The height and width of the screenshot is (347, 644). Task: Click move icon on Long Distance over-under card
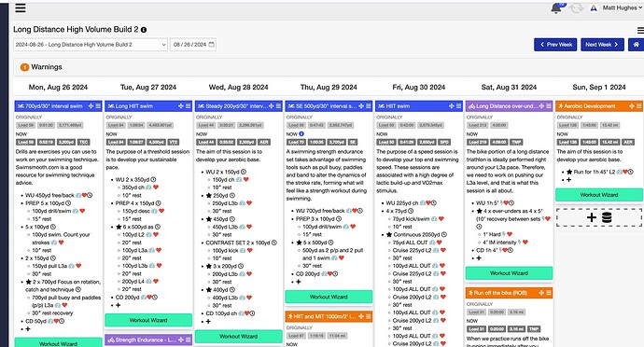tap(541, 106)
